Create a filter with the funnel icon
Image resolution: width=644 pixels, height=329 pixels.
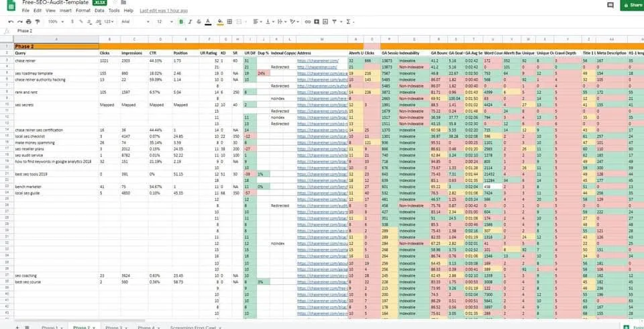click(335, 21)
